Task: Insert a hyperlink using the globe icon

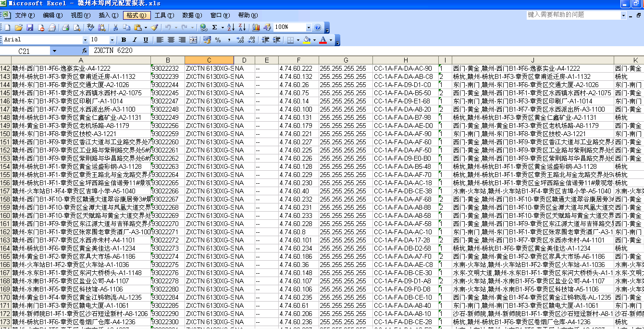Action: tap(203, 27)
